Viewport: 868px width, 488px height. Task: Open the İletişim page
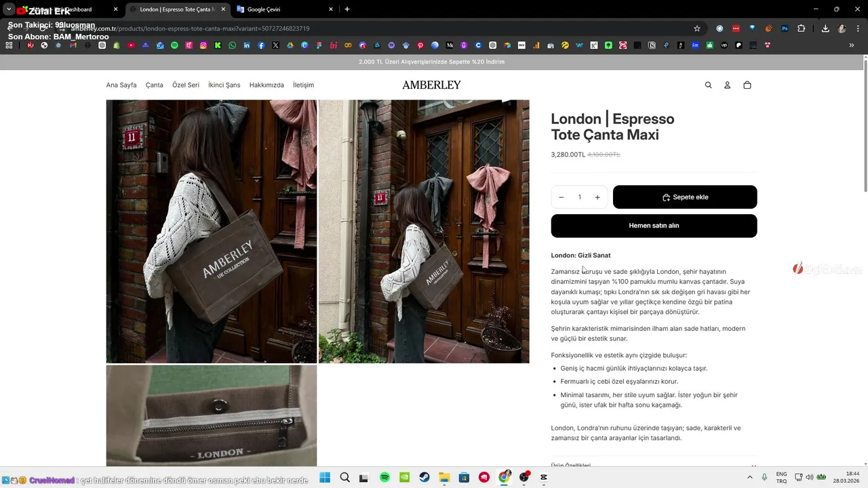click(x=303, y=85)
